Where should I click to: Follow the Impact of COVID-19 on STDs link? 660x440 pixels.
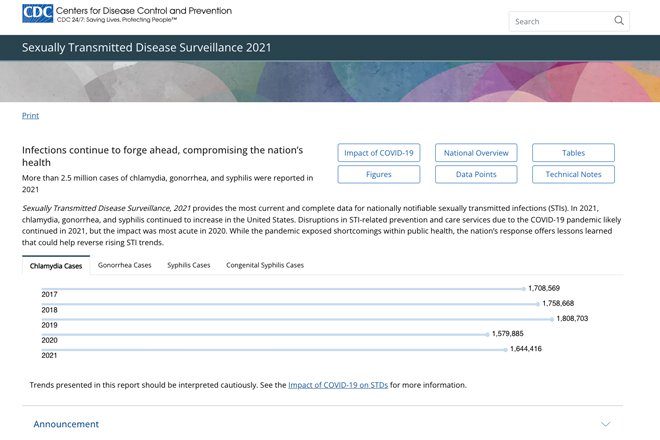click(x=338, y=385)
